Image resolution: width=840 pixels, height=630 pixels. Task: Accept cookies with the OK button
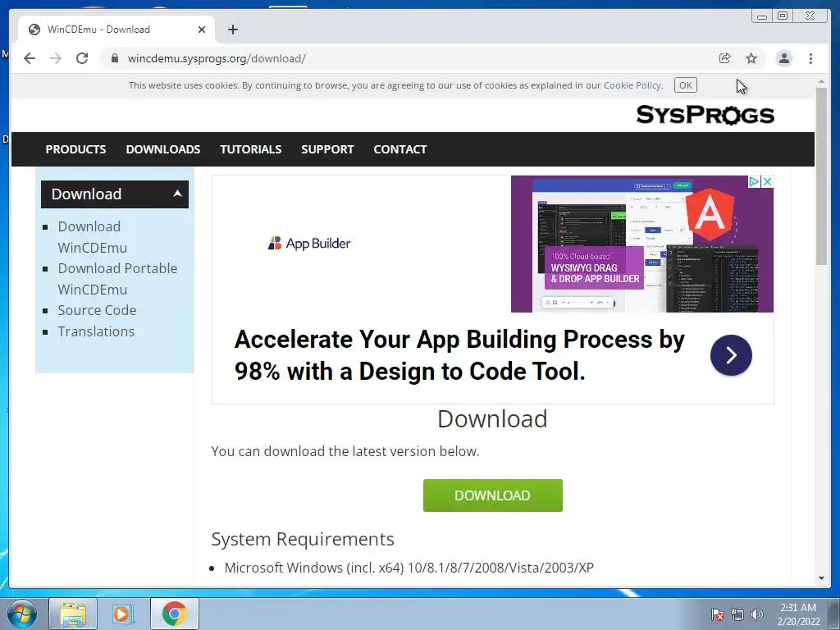coord(685,85)
